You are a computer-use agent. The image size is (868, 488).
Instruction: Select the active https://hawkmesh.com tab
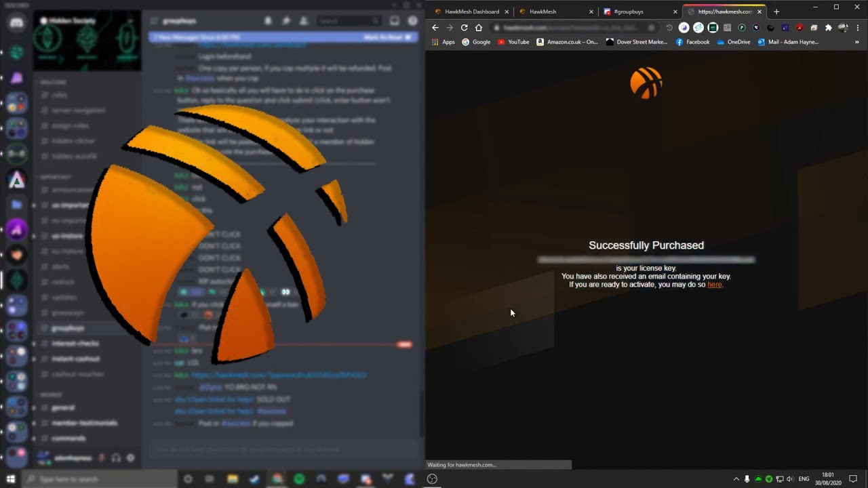point(724,12)
